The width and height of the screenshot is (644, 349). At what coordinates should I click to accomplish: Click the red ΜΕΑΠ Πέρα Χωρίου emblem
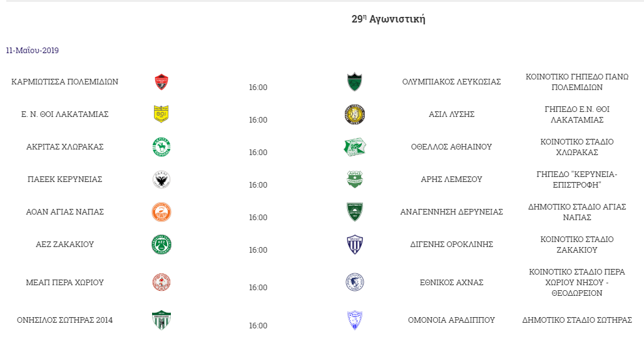coord(161,283)
